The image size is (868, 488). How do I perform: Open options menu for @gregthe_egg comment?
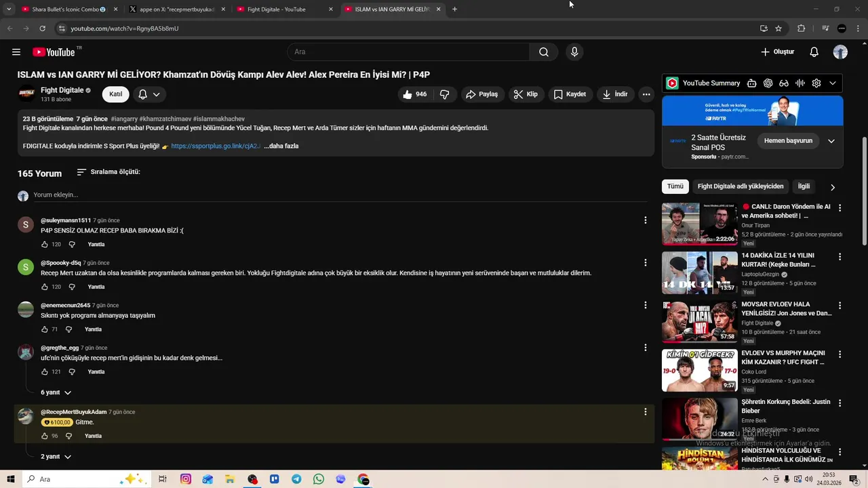(645, 348)
